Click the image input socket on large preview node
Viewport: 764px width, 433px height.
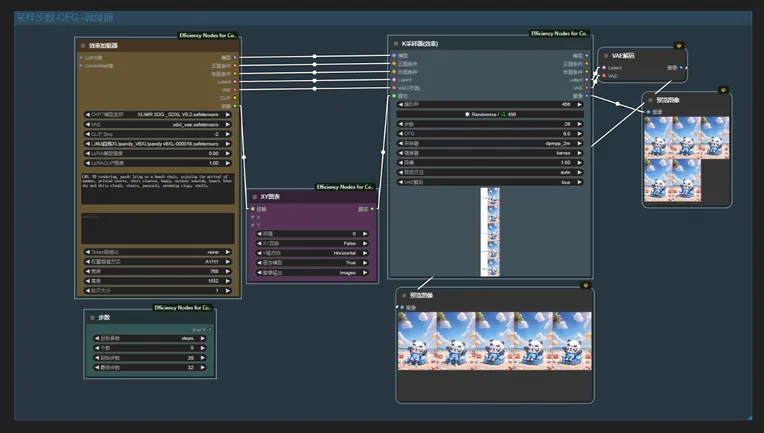pos(402,307)
